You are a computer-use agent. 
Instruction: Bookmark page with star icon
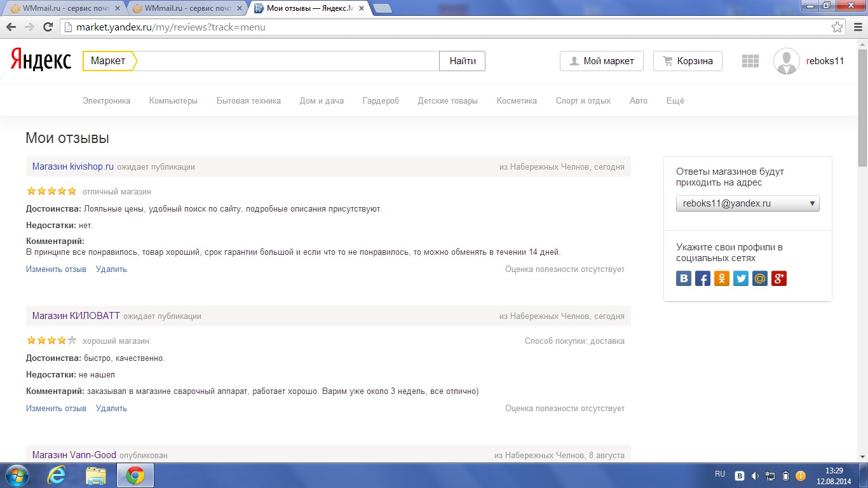pos(837,27)
